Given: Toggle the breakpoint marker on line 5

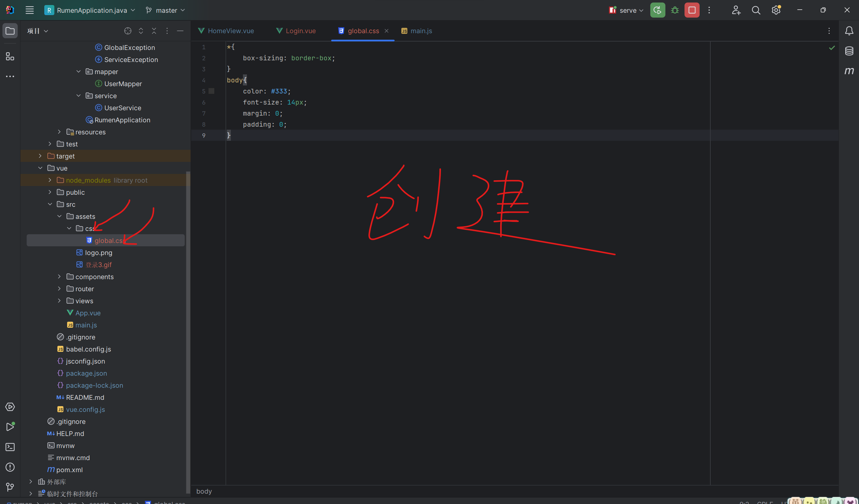Looking at the screenshot, I should pyautogui.click(x=211, y=91).
